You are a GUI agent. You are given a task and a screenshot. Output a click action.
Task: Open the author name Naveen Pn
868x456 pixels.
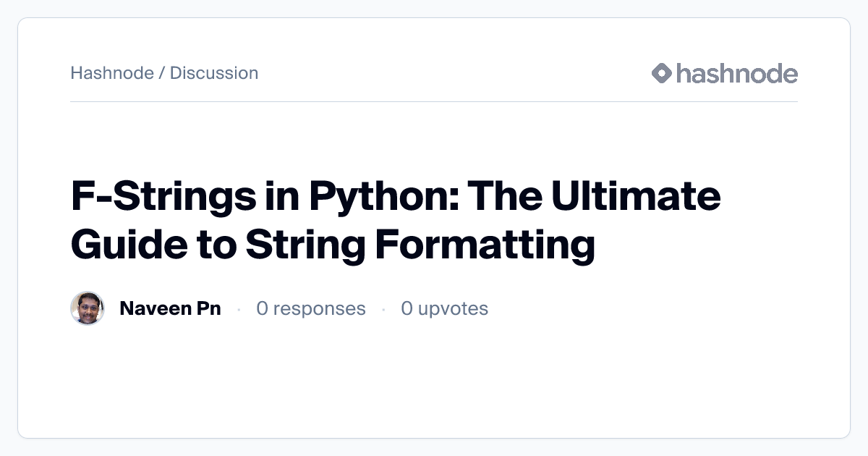point(170,309)
